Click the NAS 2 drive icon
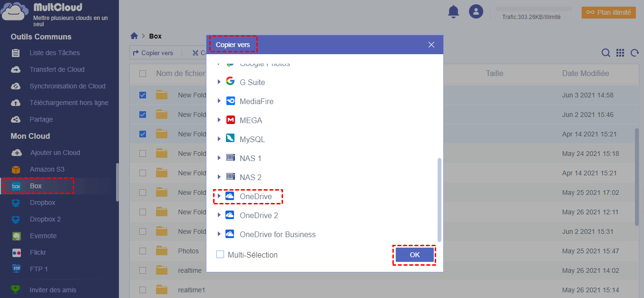The height and width of the screenshot is (298, 644). coord(231,177)
